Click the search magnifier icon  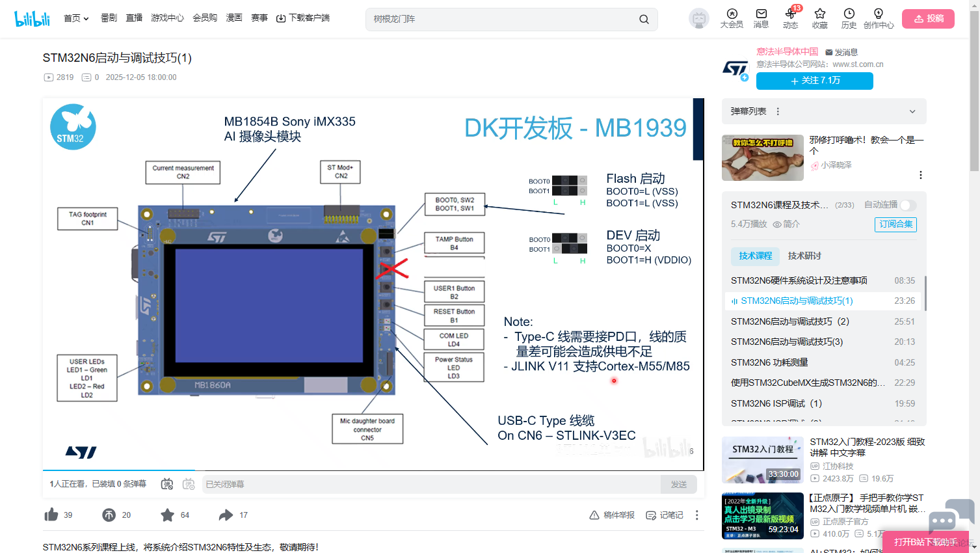(x=644, y=20)
